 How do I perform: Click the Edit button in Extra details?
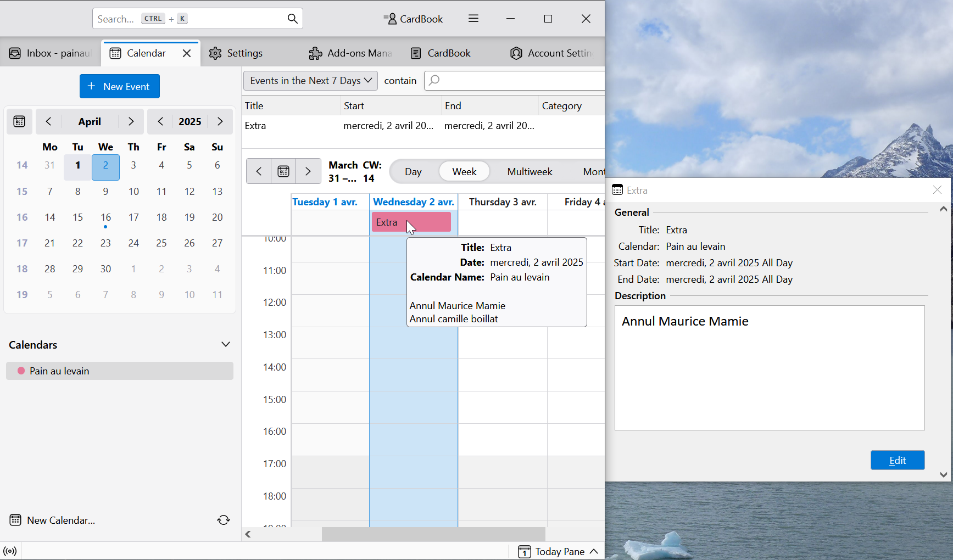click(898, 460)
